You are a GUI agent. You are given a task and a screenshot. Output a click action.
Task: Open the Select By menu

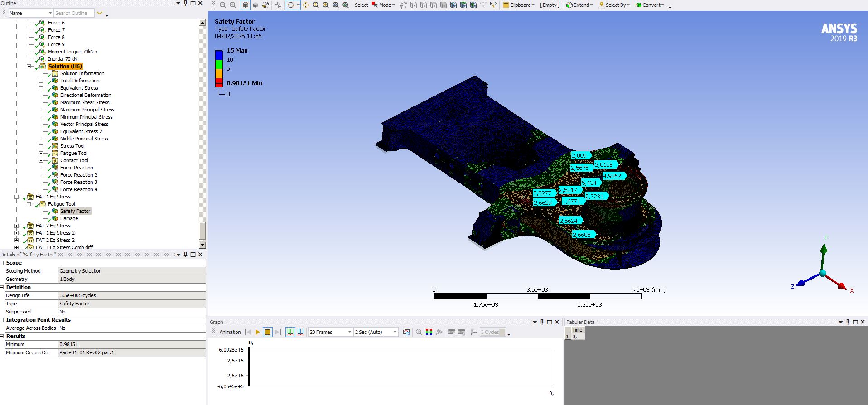(x=614, y=5)
